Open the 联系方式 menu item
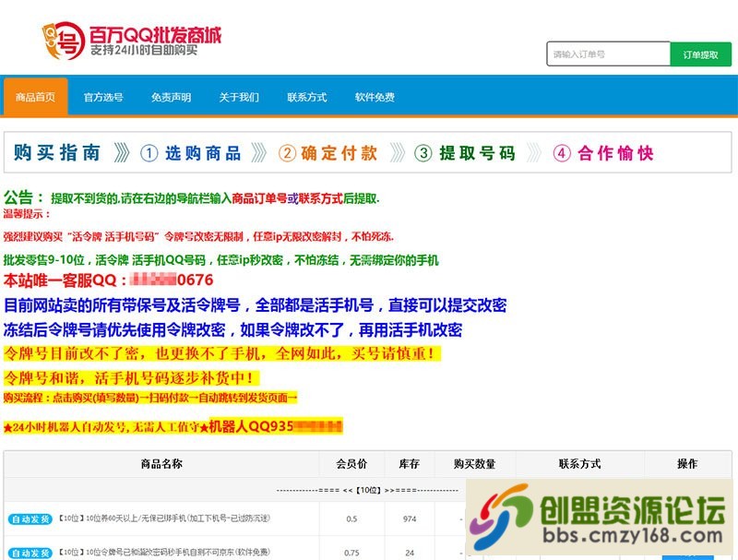This screenshot has width=738, height=560. coord(307,97)
